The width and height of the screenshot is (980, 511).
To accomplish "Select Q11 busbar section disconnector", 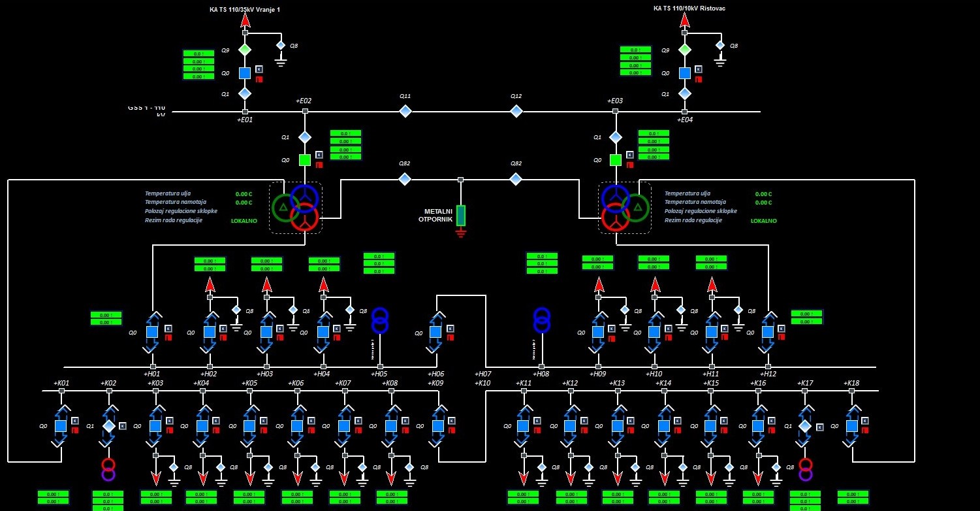I will pos(405,111).
